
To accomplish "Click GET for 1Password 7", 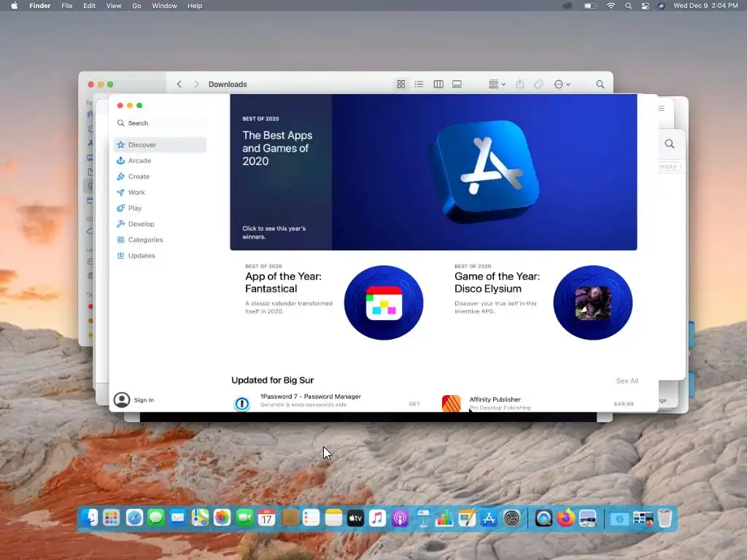I will point(414,404).
